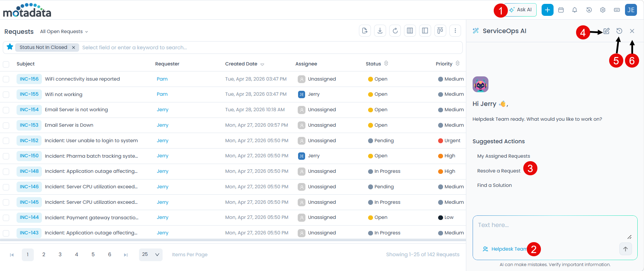Viewport: 644px width, 271px height.
Task: Click the blue plus create button
Action: point(547,10)
